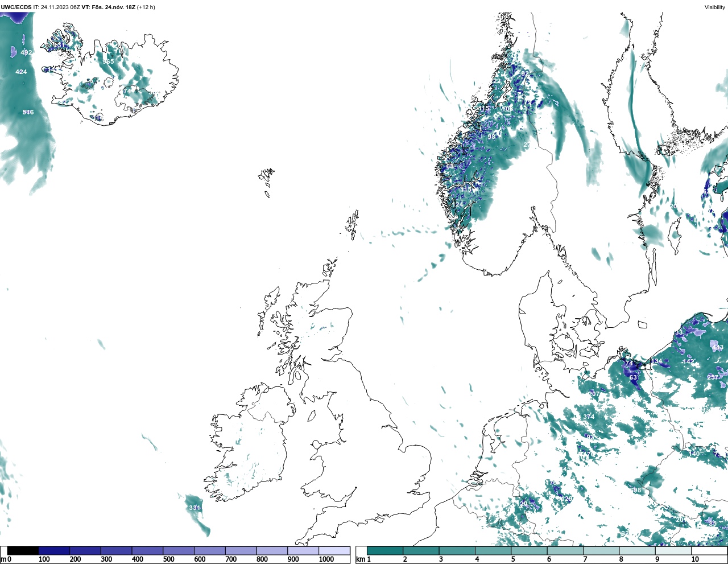
Task: Click the "km" unit label of legend
Action: click(x=360, y=559)
